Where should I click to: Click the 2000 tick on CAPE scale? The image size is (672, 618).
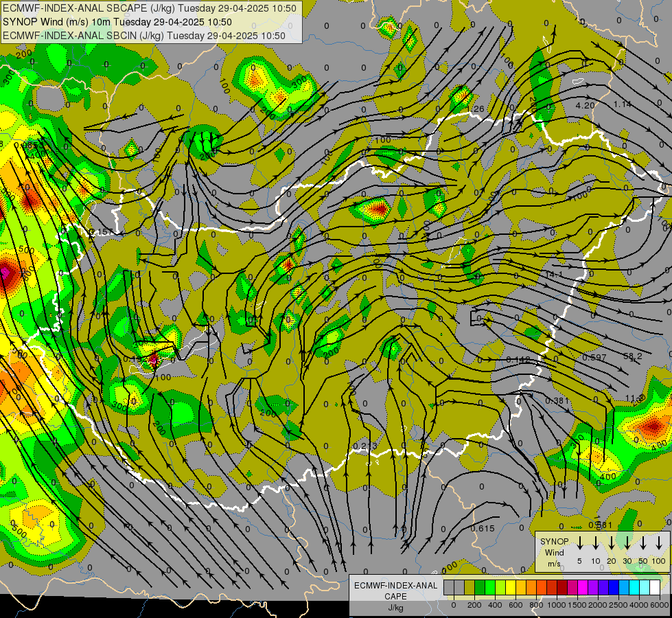click(x=597, y=605)
